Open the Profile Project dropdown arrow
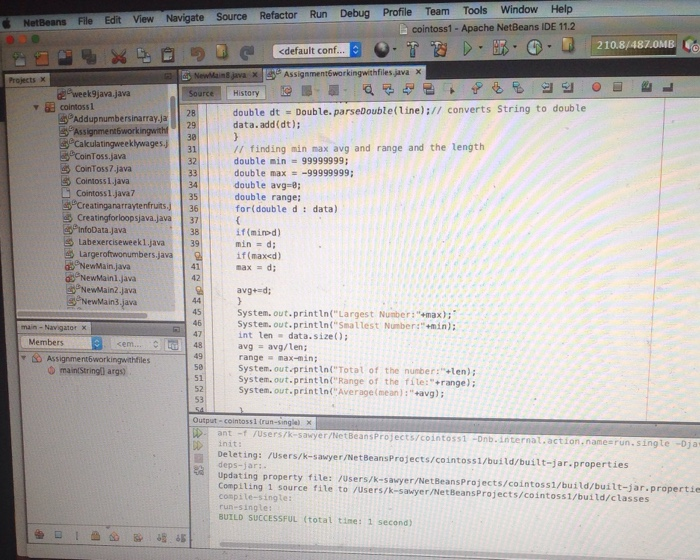Viewport: 700px width, 560px height. pyautogui.click(x=549, y=46)
